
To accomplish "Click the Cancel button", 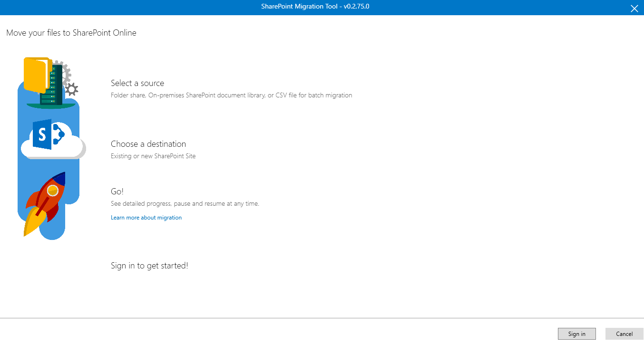I will 625,334.
